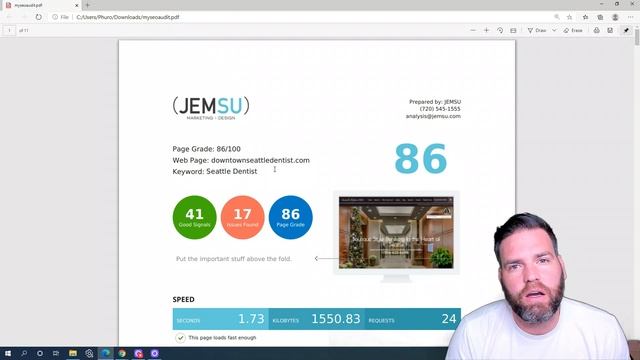Save the PDF with the save icon
Viewport: 640px width, 360px height.
point(610,30)
